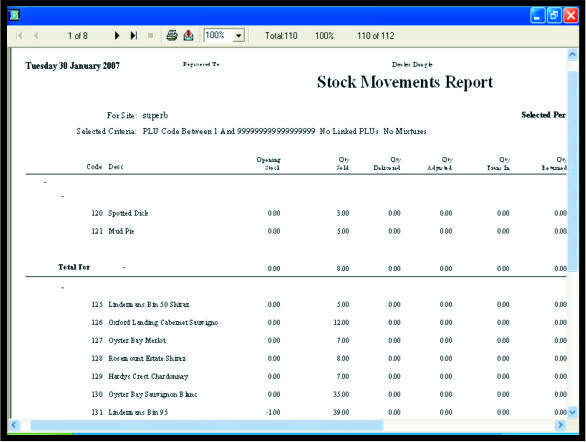The image size is (586, 442).
Task: Click code '131' in the Code column
Action: coord(97,412)
